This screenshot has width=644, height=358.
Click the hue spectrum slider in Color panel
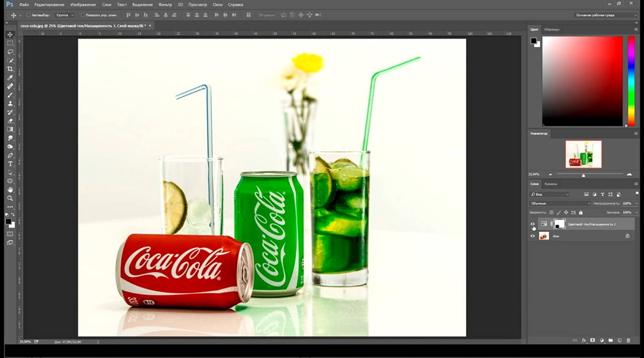tap(631, 81)
